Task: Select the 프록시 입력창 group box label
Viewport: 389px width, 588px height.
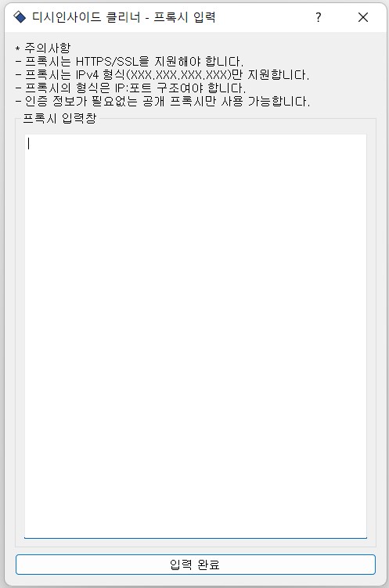Action: 59,118
